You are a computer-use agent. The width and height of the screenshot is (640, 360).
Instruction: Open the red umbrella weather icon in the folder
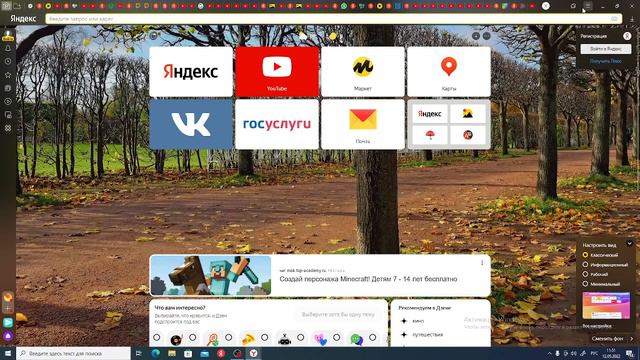tap(430, 135)
